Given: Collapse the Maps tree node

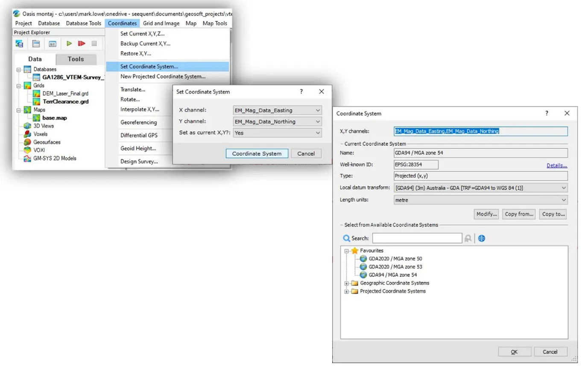Looking at the screenshot, I should click(19, 110).
